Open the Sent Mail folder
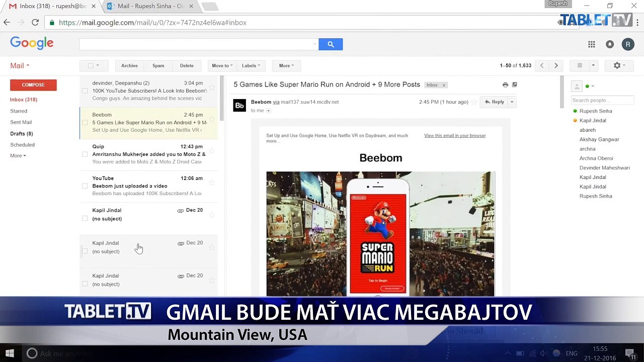 click(21, 122)
